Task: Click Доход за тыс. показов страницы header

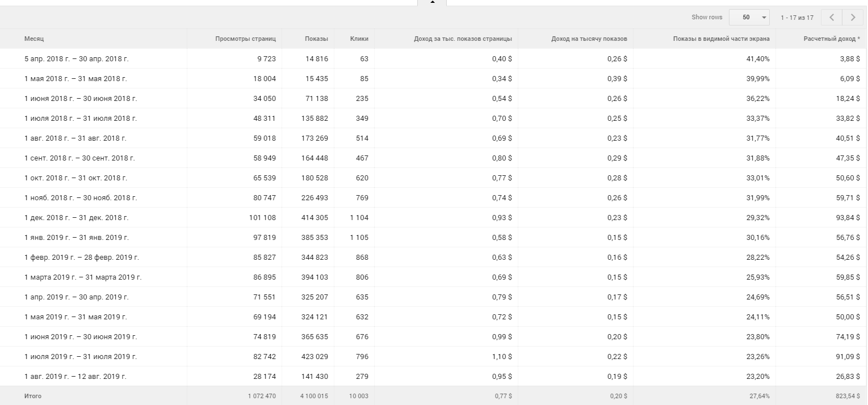Action: [x=463, y=39]
